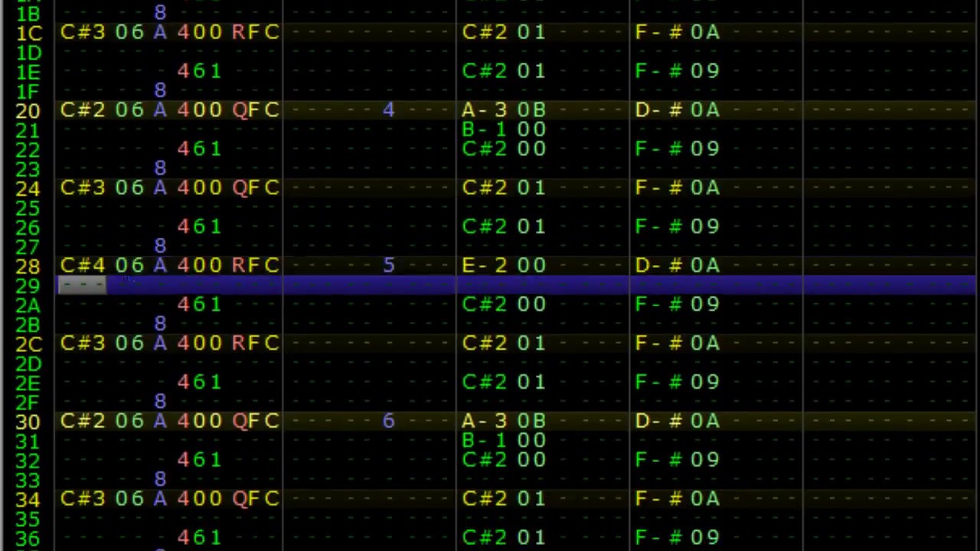Select the F-# 09 entry on row 1E

(x=677, y=71)
